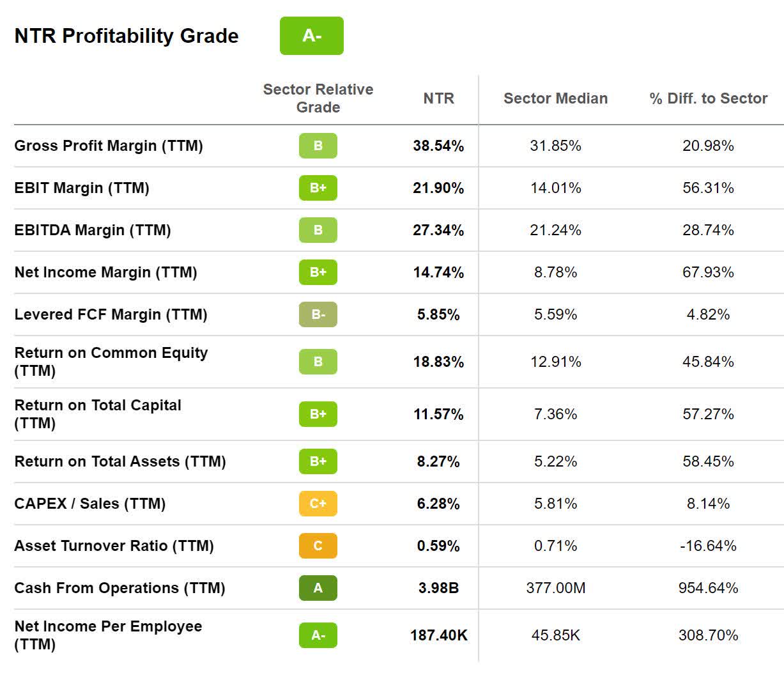Select the Sector Relative Grade column header
The height and width of the screenshot is (673, 784).
coord(318,98)
